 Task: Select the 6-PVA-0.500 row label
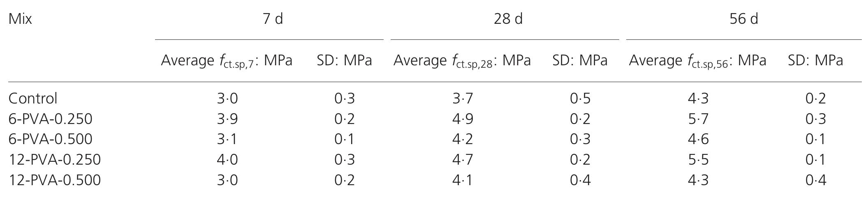coord(51,139)
